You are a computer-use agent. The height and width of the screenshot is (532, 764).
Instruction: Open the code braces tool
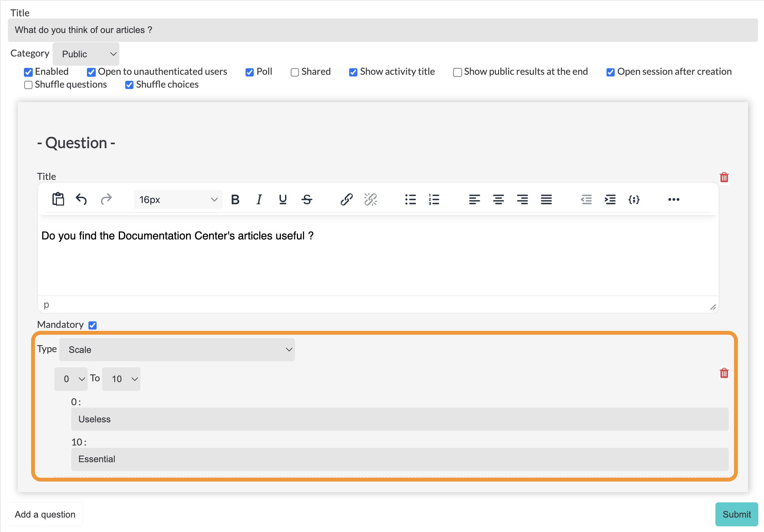pos(634,199)
